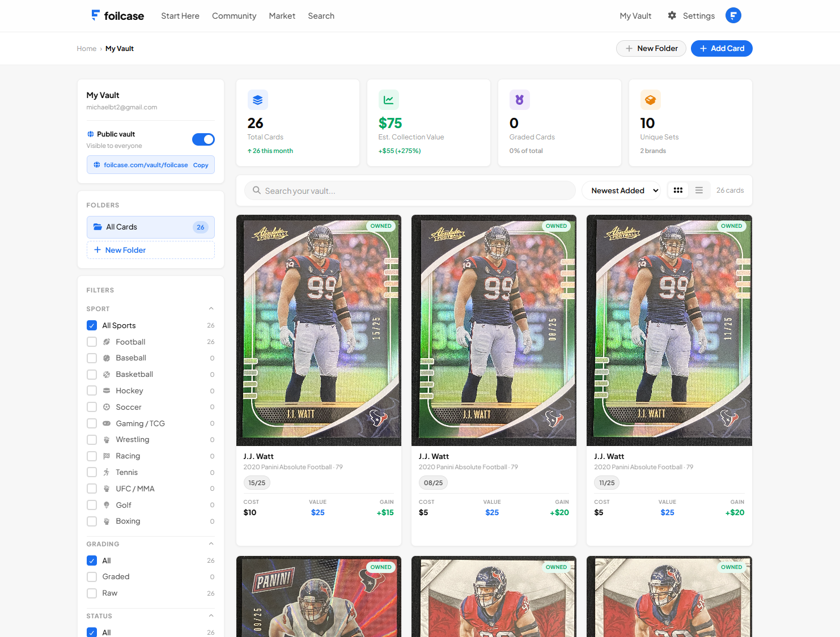Collapse the Status filter section
840x637 pixels.
click(211, 616)
